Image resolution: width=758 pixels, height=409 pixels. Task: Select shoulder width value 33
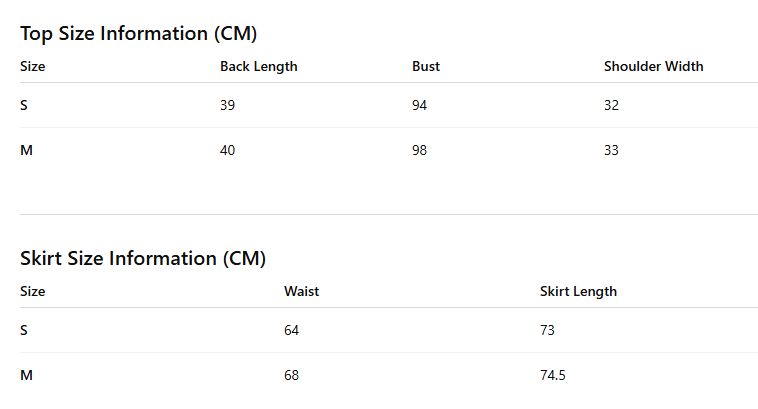coord(611,150)
